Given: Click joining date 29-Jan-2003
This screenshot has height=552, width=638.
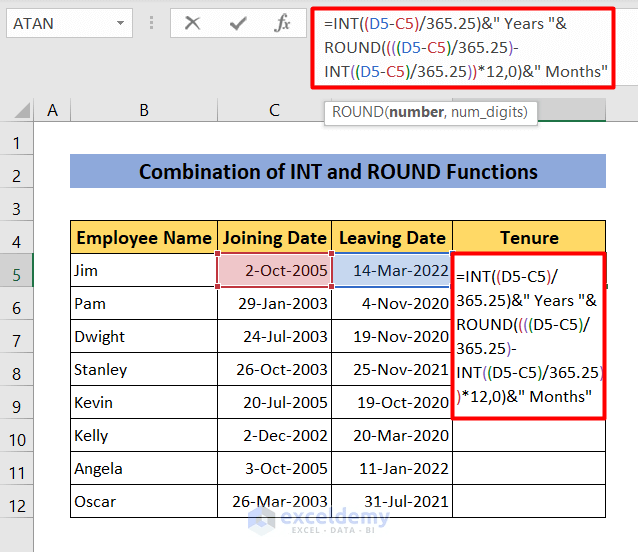Looking at the screenshot, I should (275, 303).
